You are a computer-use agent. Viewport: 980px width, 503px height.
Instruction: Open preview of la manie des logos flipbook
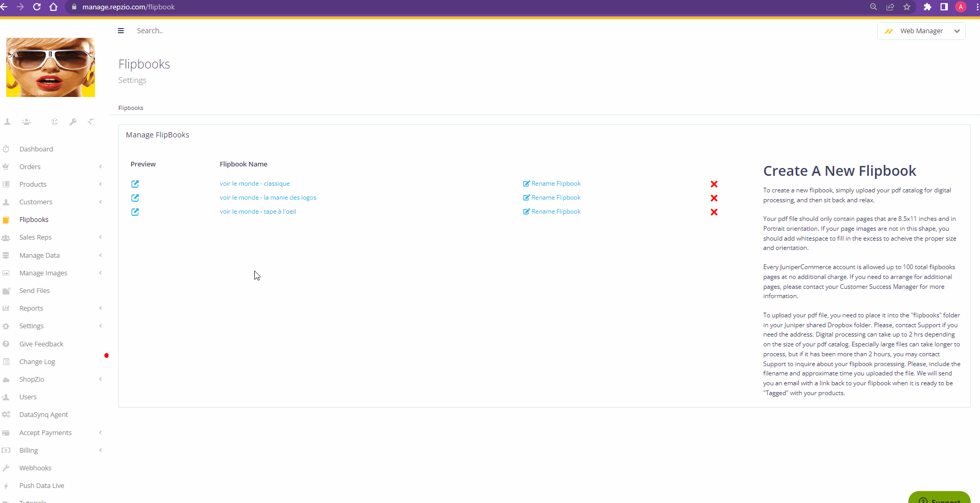coord(135,198)
